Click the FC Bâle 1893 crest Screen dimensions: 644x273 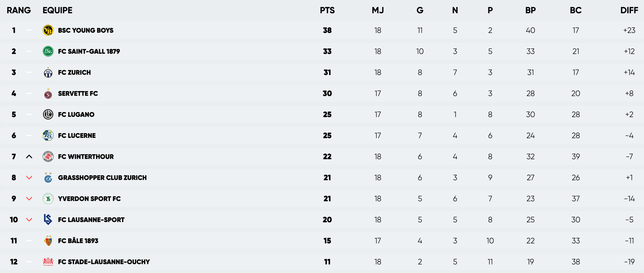[x=48, y=241]
